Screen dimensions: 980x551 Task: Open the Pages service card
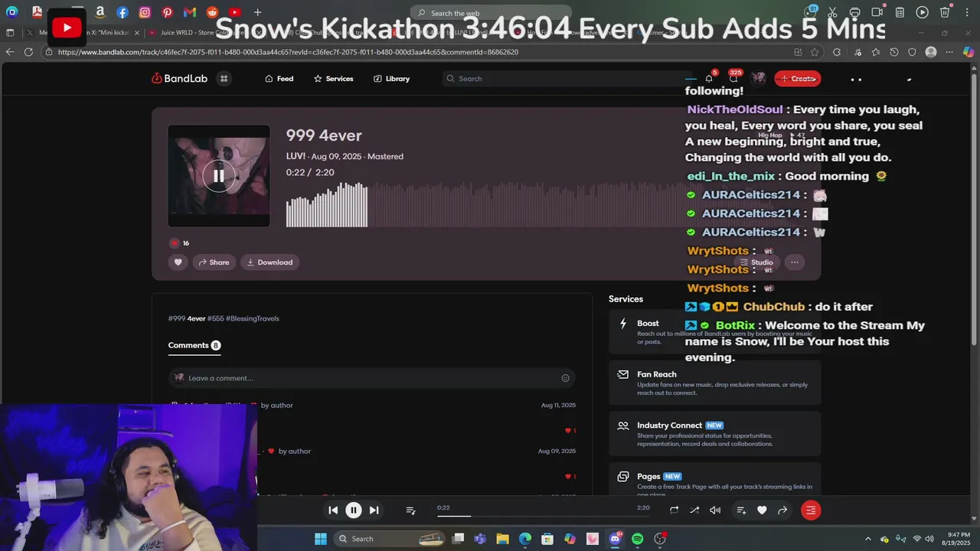(x=714, y=481)
